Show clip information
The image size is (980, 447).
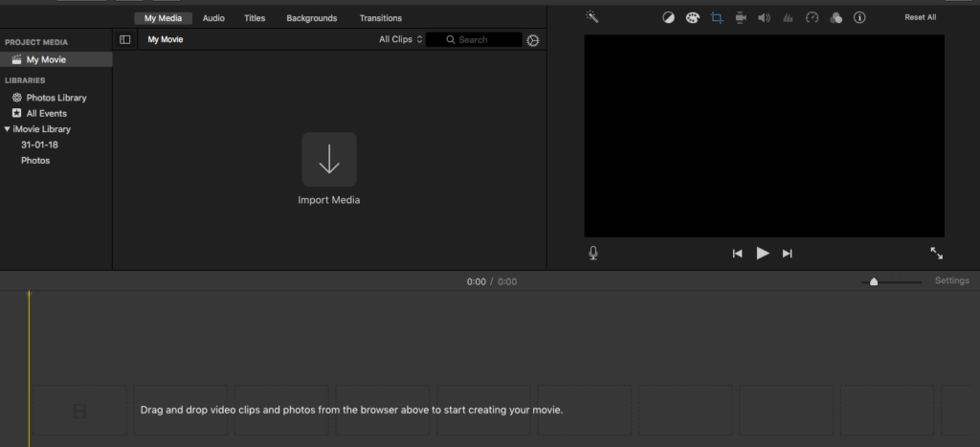coord(859,18)
